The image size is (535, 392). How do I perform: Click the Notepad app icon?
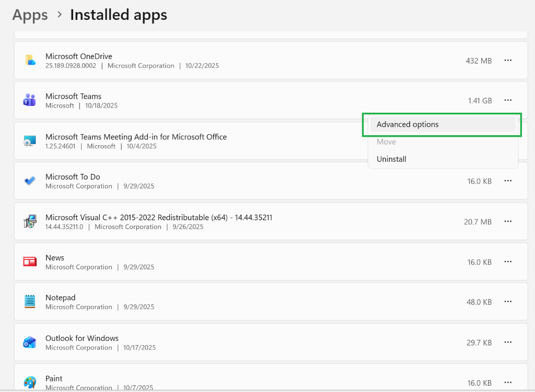30,302
